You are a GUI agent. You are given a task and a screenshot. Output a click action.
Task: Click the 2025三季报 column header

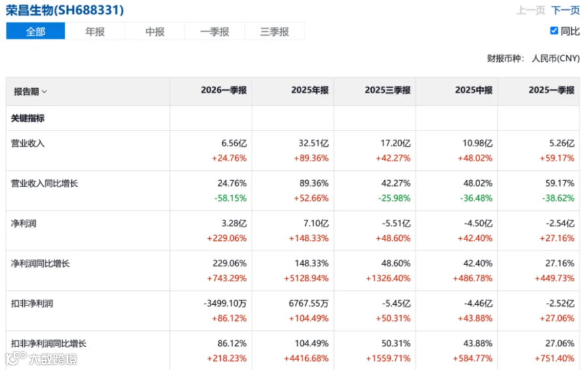tap(387, 90)
